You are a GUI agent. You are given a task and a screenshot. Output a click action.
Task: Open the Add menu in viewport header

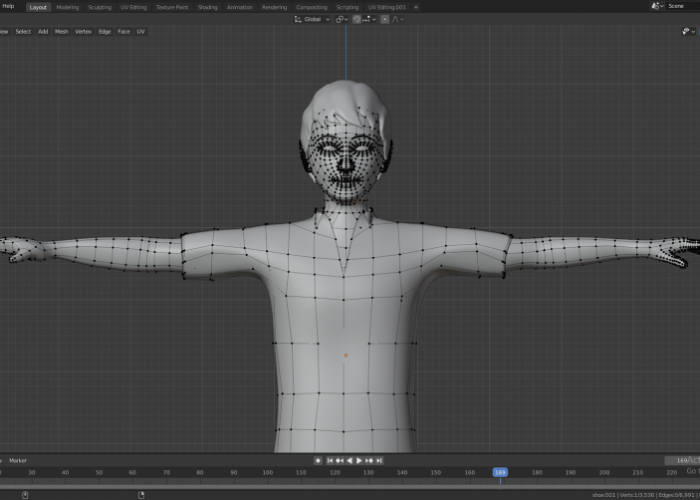[x=43, y=31]
